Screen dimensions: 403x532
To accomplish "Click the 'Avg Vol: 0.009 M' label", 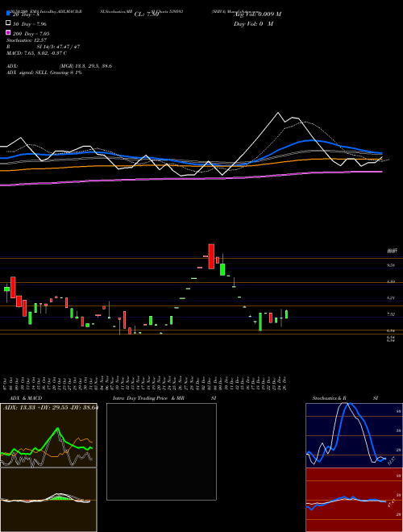I will click(257, 15).
